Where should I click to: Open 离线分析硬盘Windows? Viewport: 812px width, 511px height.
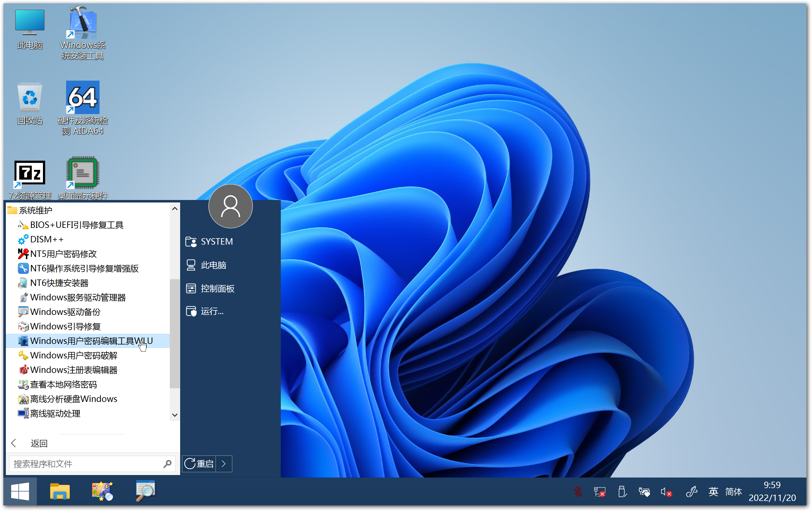click(x=88, y=399)
